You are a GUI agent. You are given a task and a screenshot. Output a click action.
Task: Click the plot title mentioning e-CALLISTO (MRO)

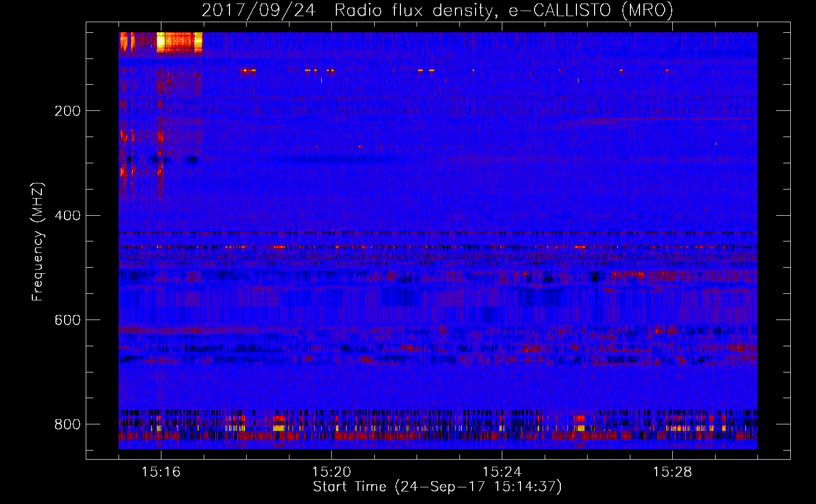pos(437,10)
